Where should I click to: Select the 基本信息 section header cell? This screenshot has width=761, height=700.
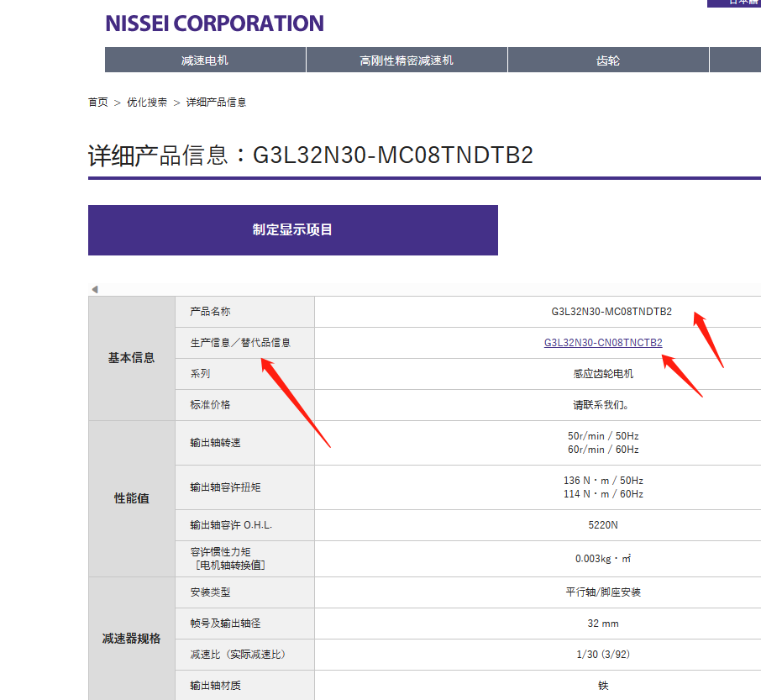tap(130, 358)
